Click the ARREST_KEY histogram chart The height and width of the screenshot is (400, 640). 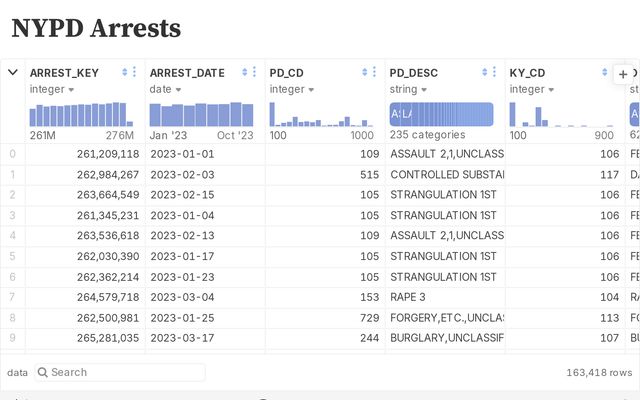pos(81,114)
